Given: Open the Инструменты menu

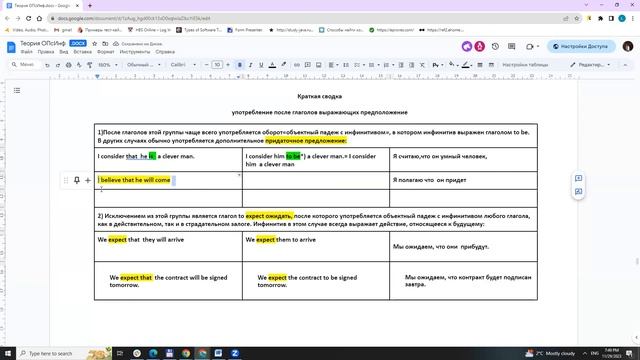Looking at the screenshot, I should pyautogui.click(x=135, y=52).
